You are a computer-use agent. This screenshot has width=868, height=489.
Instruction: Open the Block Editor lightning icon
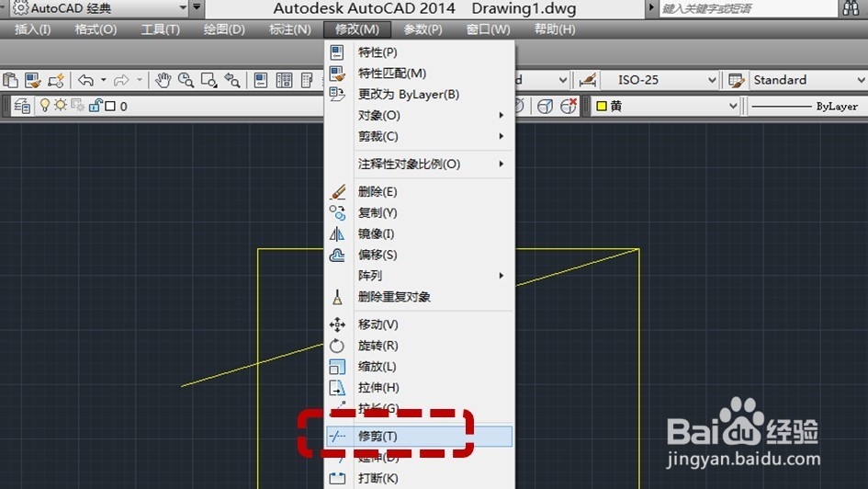click(56, 80)
